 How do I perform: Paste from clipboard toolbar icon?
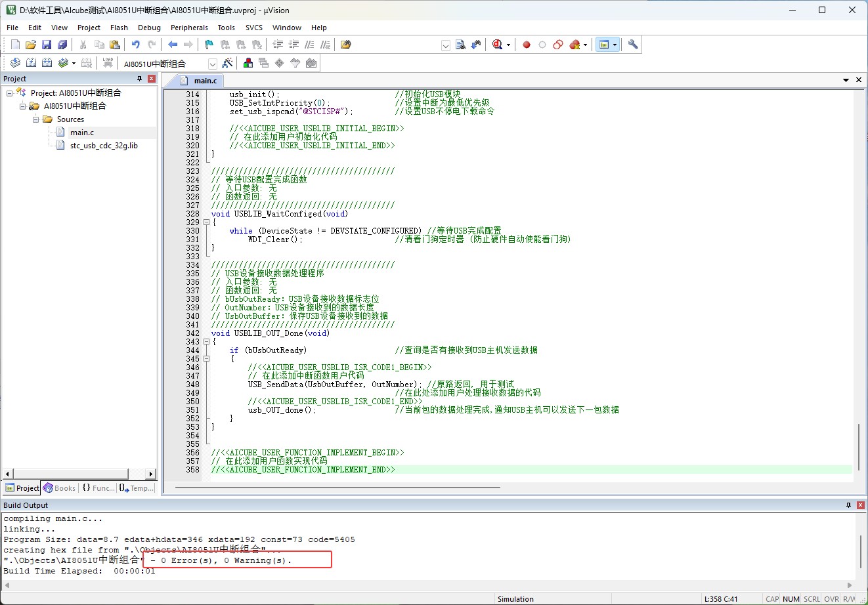point(115,45)
